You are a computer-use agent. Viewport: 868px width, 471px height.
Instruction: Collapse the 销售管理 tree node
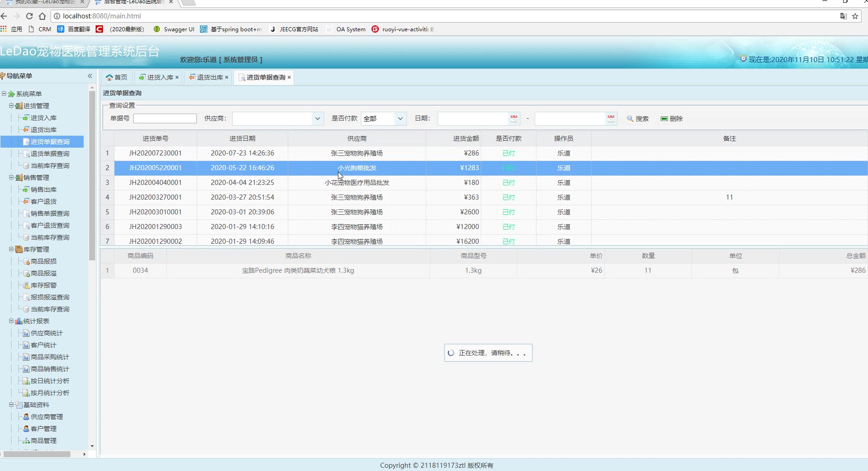pos(11,178)
